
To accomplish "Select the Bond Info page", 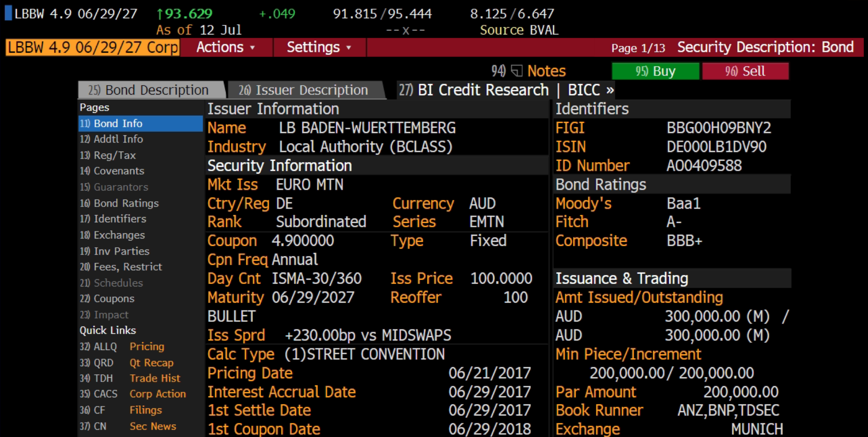I will pos(141,123).
